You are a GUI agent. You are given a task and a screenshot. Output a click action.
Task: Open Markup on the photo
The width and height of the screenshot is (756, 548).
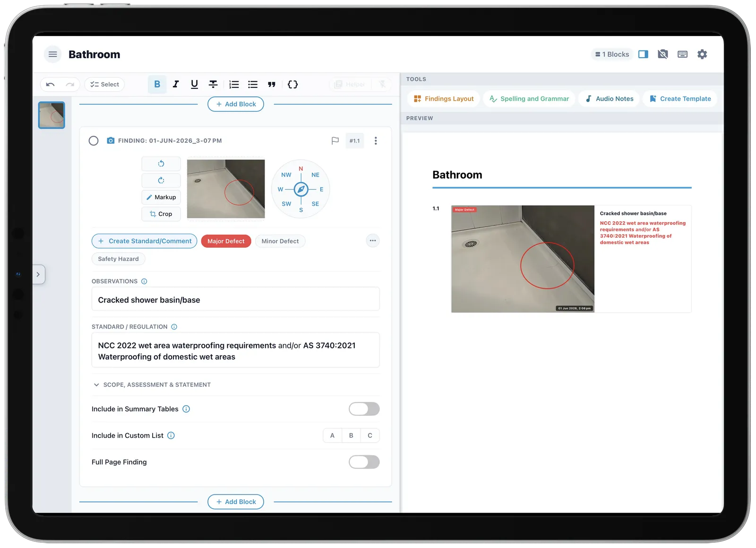161,197
